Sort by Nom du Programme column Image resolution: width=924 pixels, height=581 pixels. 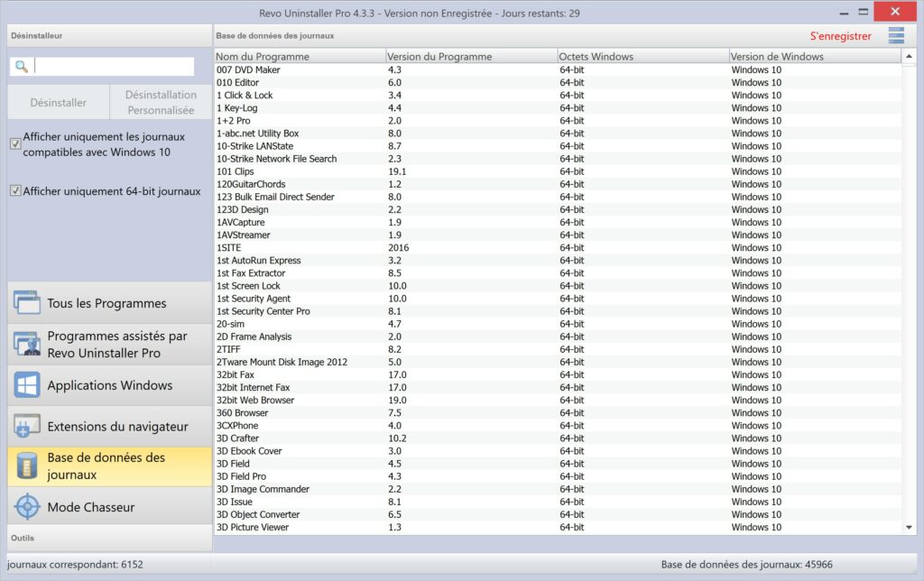[x=300, y=56]
